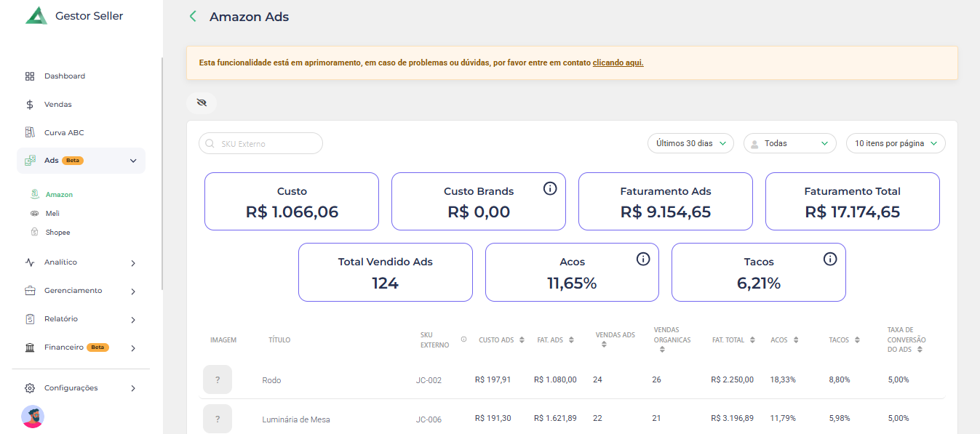The width and height of the screenshot is (980, 434).
Task: Open the JC-002 SKU link
Action: coord(429,380)
